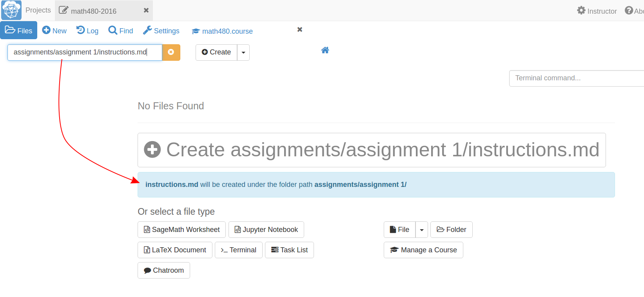The width and height of the screenshot is (644, 297).
Task: Switch to the Files tab
Action: (x=19, y=31)
